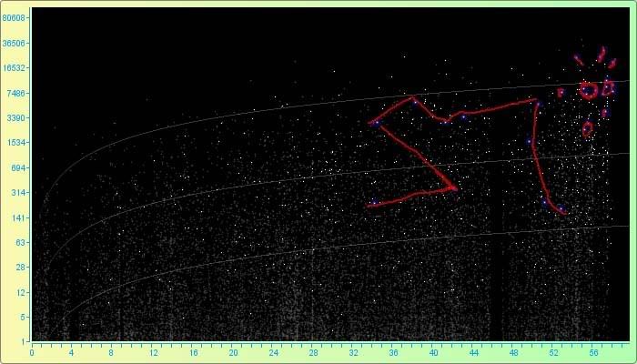Select the 20 horizontal axis label
Screen dimensions: 637x364
click(x=233, y=353)
